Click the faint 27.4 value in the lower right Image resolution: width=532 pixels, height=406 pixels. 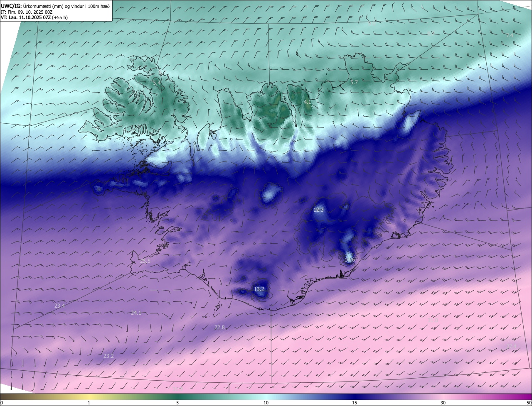click(511, 346)
